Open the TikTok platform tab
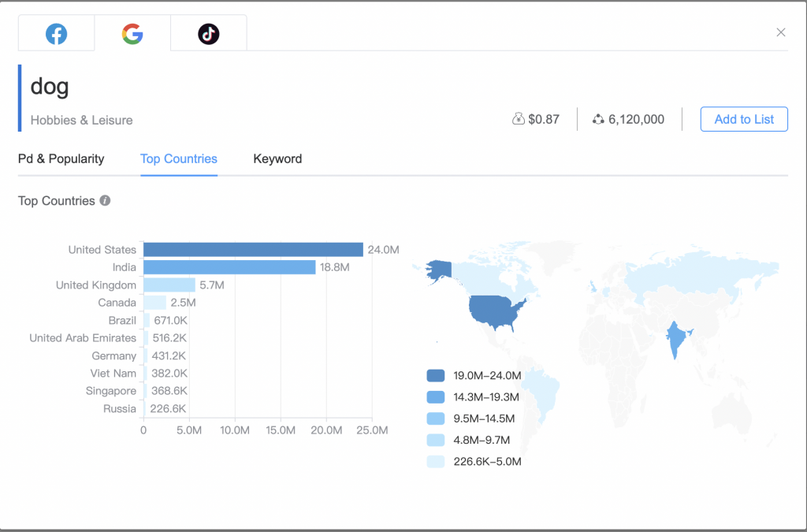Screen dimensions: 807x532 point(208,33)
